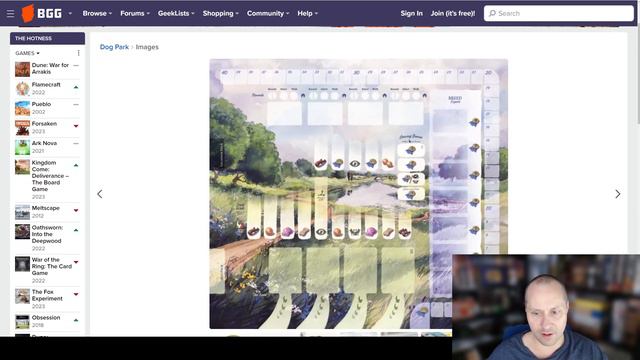Open Hotness options three-dot menu
The image size is (640, 360).
click(78, 53)
